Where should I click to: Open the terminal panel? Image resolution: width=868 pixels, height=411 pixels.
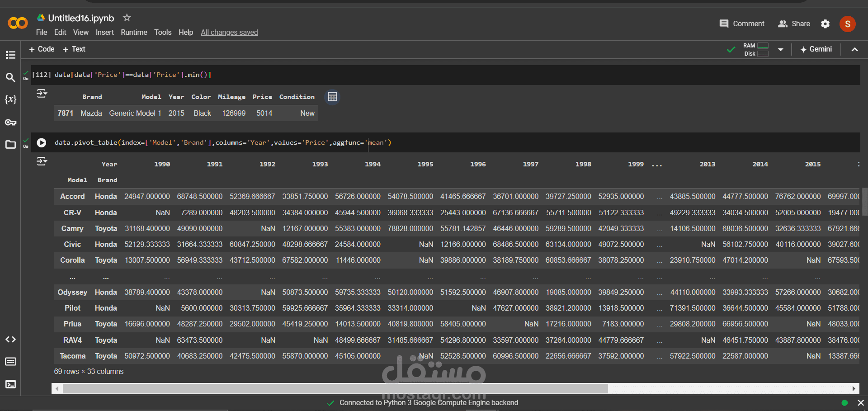(x=10, y=384)
